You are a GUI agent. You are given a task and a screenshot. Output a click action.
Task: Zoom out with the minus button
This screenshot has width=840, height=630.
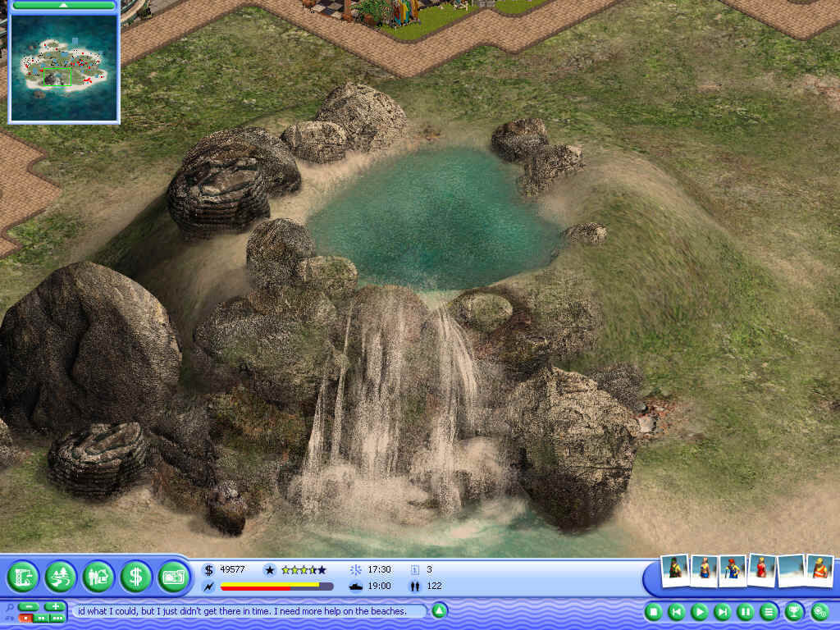coord(29,607)
